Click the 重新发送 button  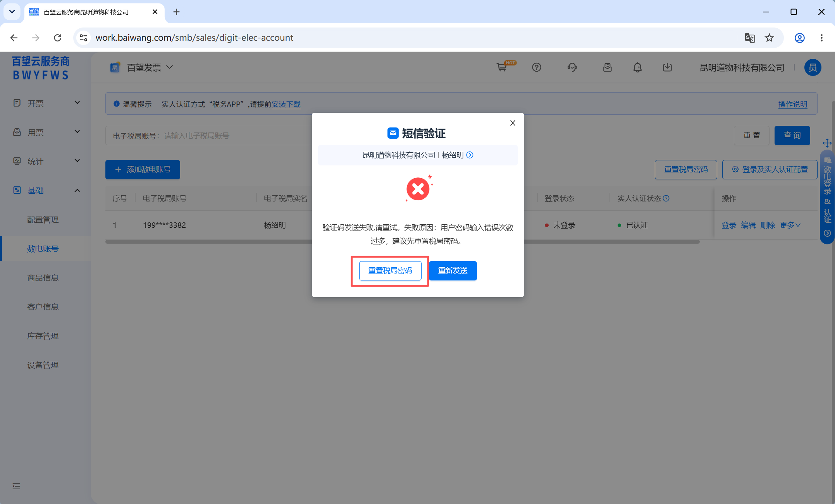click(453, 271)
